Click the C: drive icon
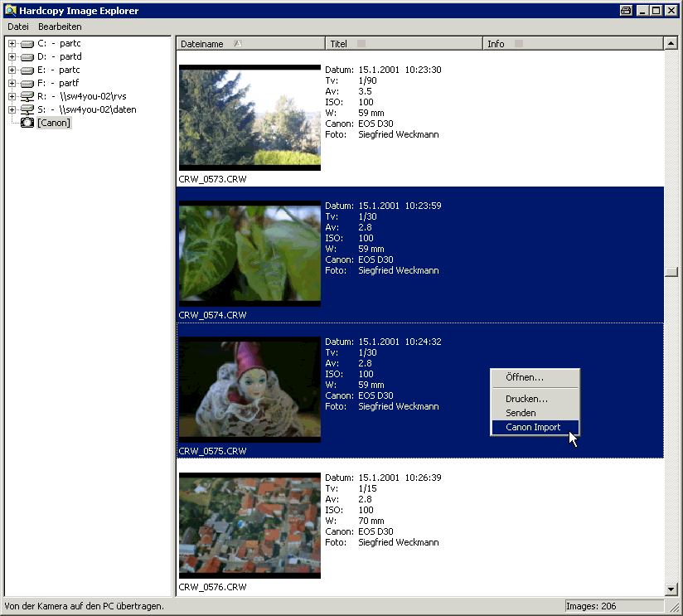Screen dimensions: 683x616 click(x=27, y=43)
